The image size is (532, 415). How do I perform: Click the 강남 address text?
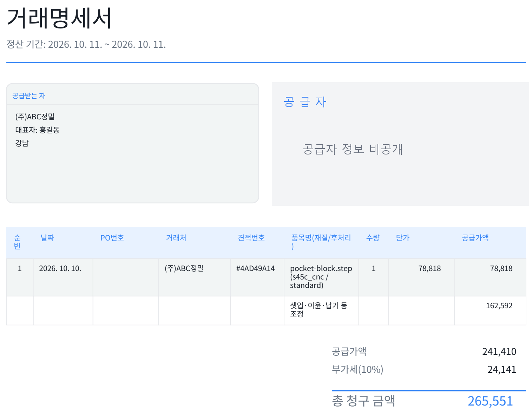point(22,143)
